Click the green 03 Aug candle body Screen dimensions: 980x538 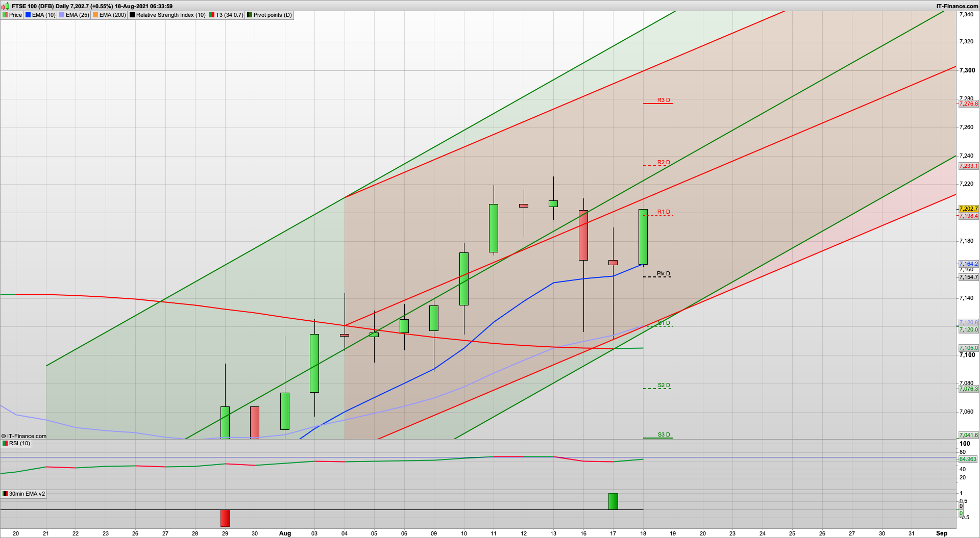pos(314,363)
